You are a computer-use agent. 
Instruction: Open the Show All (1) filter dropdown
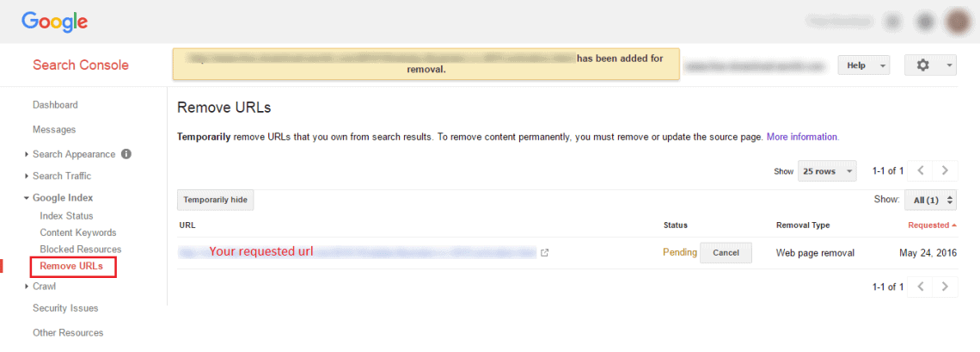[x=931, y=200]
